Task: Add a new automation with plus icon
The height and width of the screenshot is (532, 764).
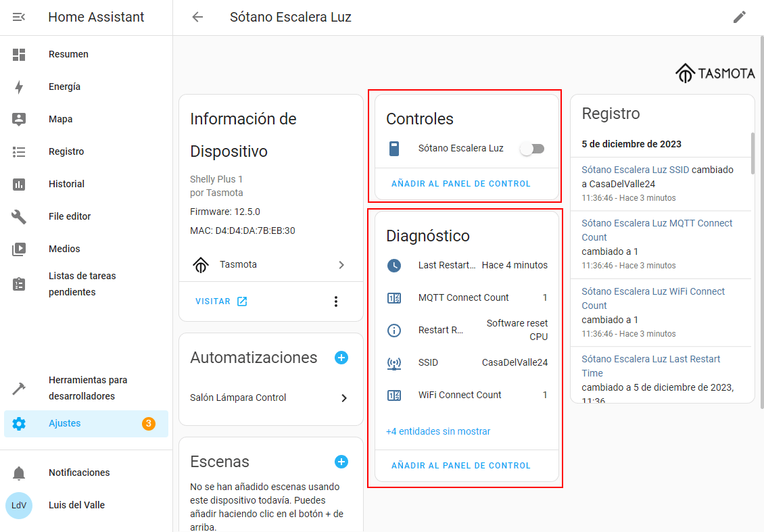Action: point(341,358)
